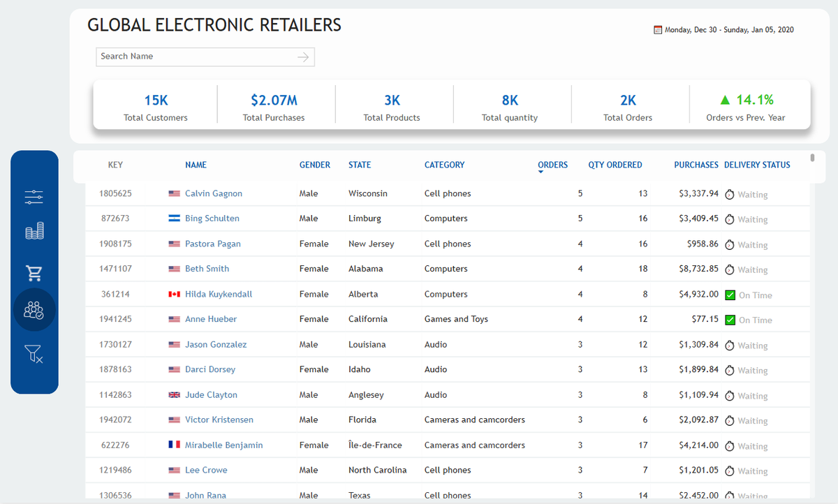Sort by the CATEGORY column header
The height and width of the screenshot is (504, 838).
(444, 165)
